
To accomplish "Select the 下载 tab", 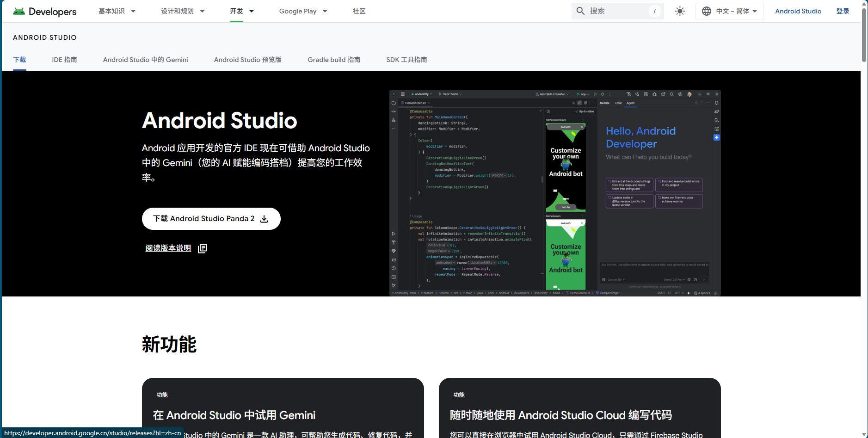I will point(19,60).
